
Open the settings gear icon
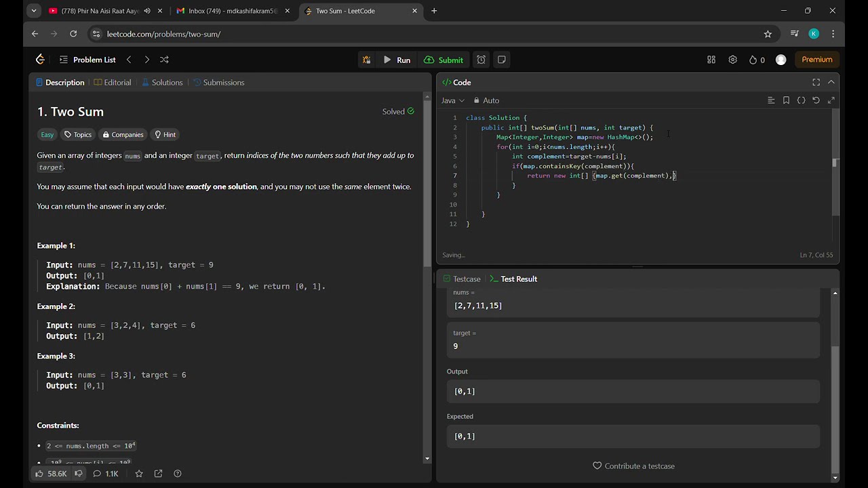(732, 60)
